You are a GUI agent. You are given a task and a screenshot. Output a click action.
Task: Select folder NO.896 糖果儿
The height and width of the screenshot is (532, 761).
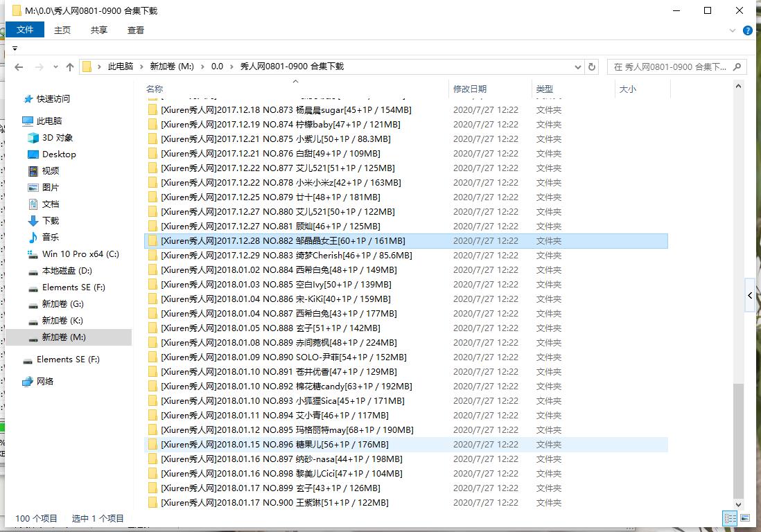tap(406, 445)
